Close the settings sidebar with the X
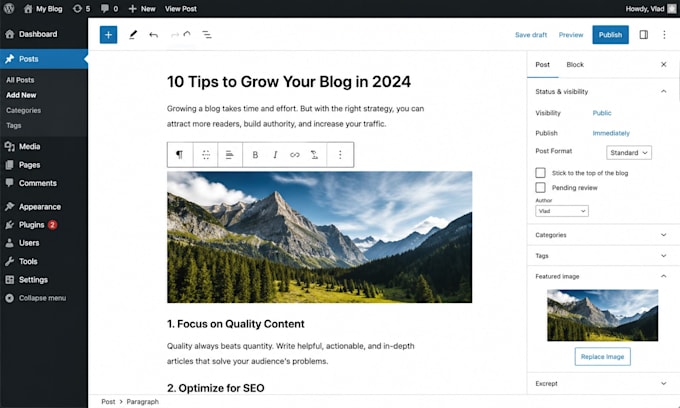 pyautogui.click(x=664, y=65)
